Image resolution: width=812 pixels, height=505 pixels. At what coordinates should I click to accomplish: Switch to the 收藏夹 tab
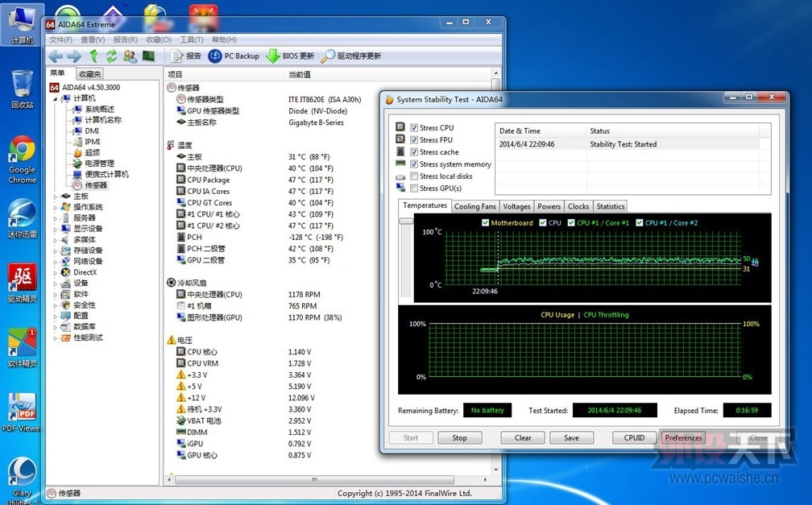tap(89, 74)
